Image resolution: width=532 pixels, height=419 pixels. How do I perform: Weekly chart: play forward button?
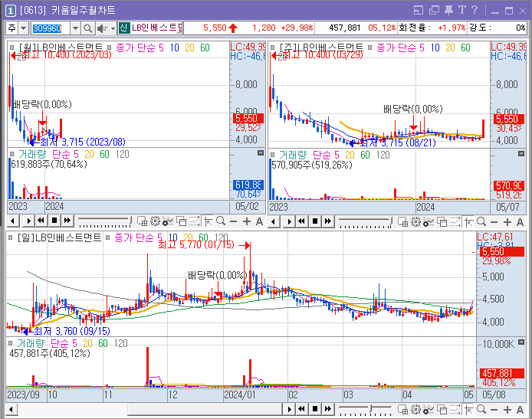point(289,221)
